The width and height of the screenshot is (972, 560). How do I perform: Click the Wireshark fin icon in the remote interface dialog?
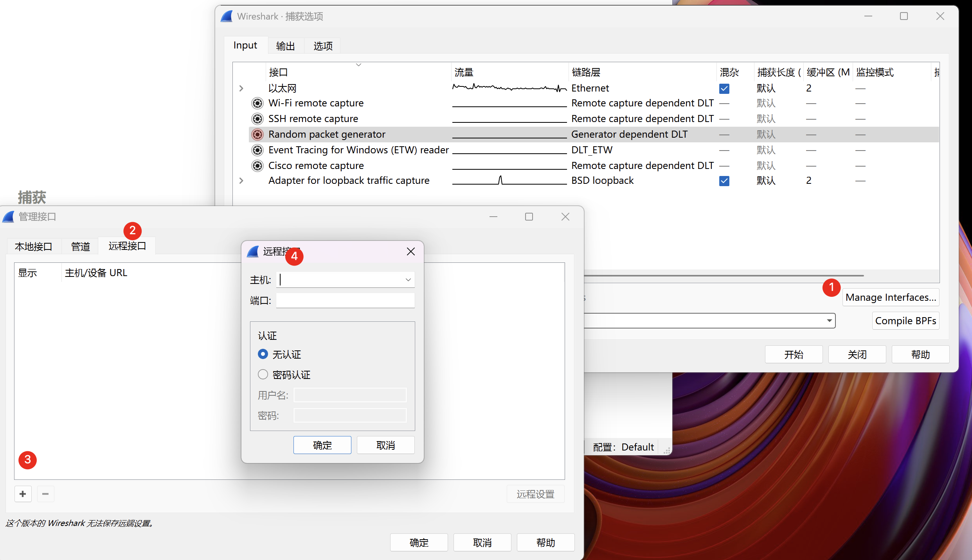253,251
